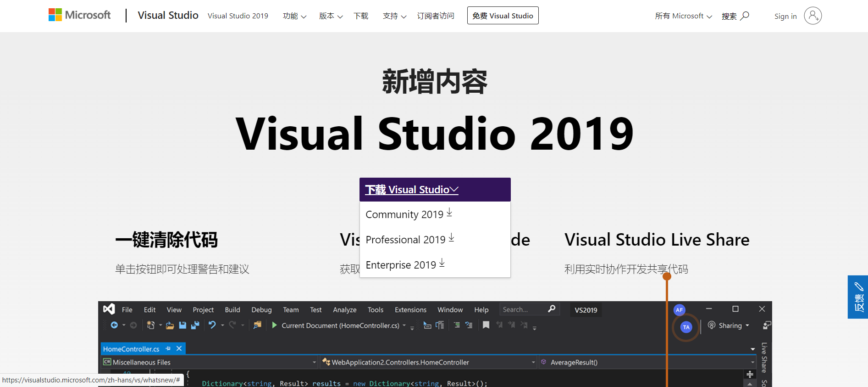Open the View menu in IDE
This screenshot has width=868, height=387.
tap(174, 309)
